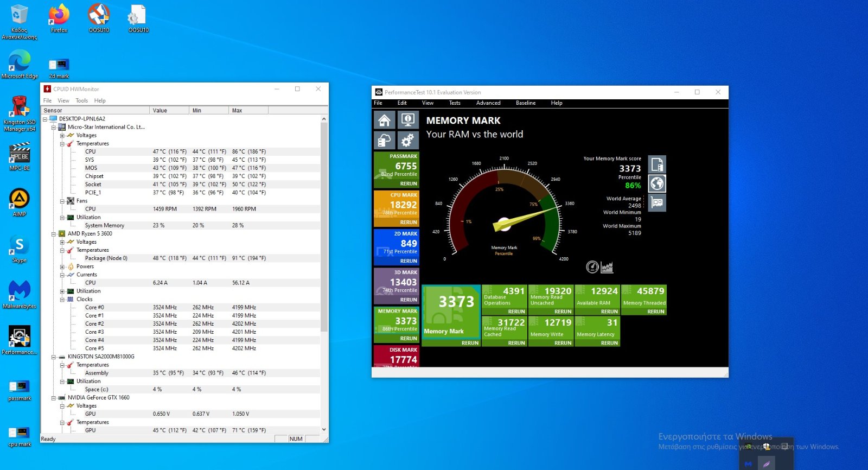
Task: Open the Firefox desktop shortcut
Action: pyautogui.click(x=59, y=18)
